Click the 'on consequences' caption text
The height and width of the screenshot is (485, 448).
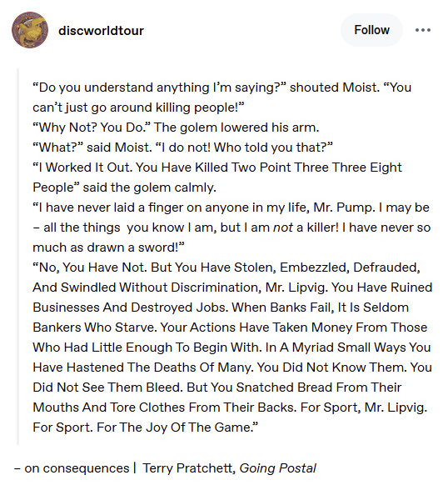point(77,468)
